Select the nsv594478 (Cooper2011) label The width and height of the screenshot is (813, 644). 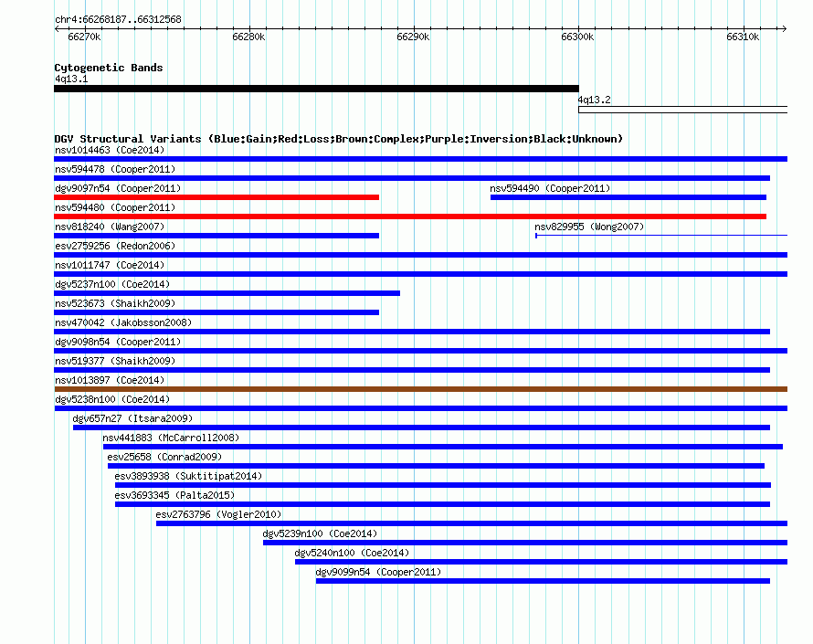click(x=115, y=169)
